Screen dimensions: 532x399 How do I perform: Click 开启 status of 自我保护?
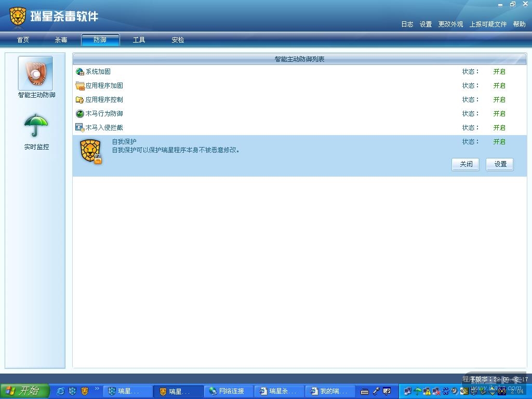coord(499,141)
